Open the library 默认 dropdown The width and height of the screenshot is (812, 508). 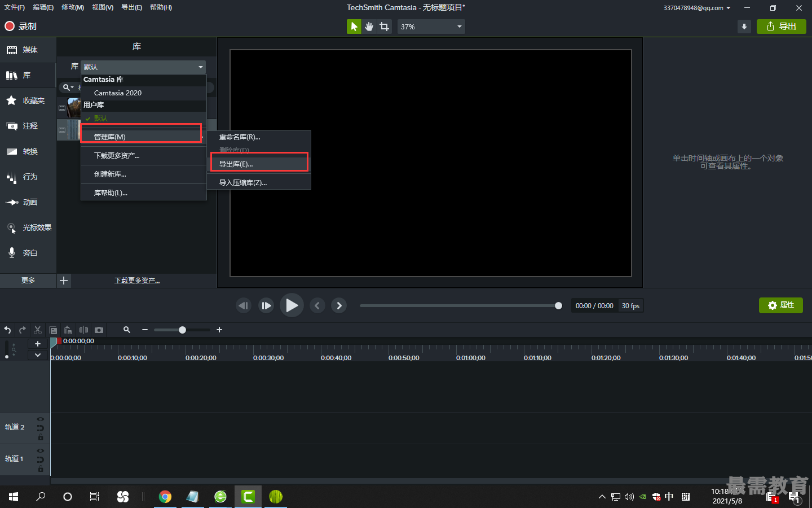(x=143, y=67)
